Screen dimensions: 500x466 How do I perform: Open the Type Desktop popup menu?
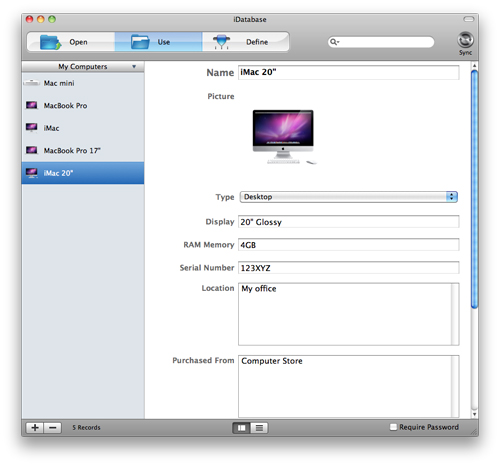tap(349, 197)
